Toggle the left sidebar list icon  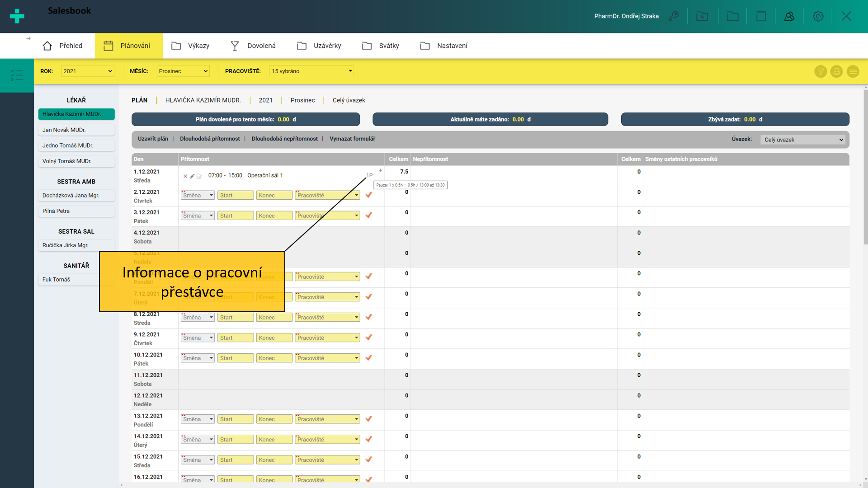17,75
